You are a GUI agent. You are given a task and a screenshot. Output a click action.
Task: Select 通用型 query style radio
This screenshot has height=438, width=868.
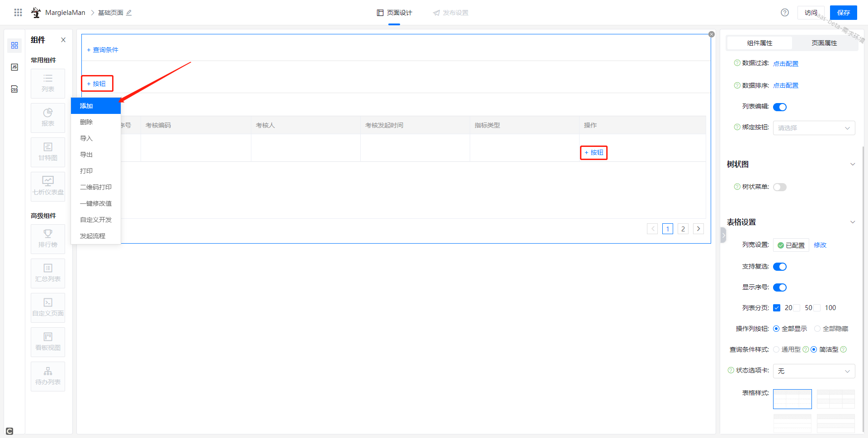[x=776, y=349]
